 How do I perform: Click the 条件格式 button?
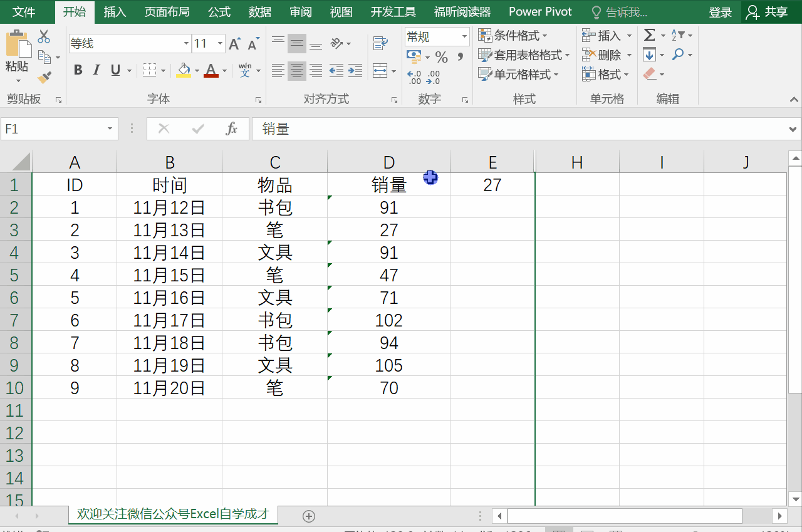(x=513, y=35)
